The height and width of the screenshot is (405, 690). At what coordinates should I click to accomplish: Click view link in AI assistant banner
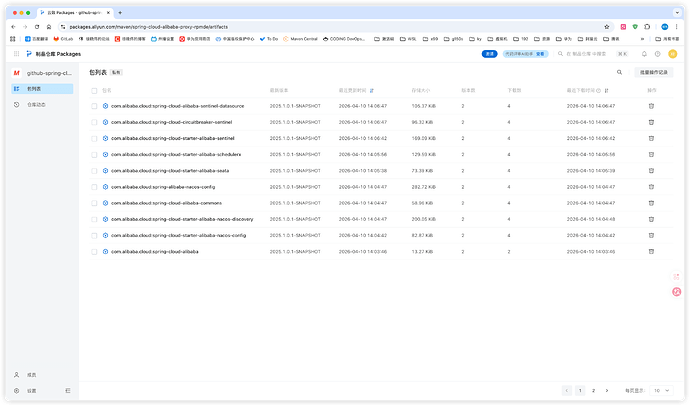tap(540, 54)
